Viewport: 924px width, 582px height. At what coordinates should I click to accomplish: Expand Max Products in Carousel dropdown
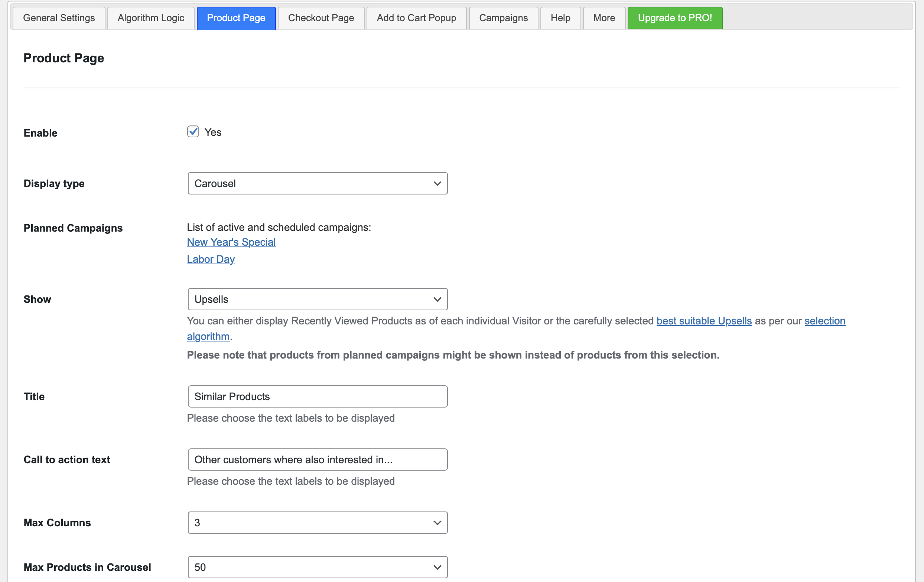tap(317, 567)
